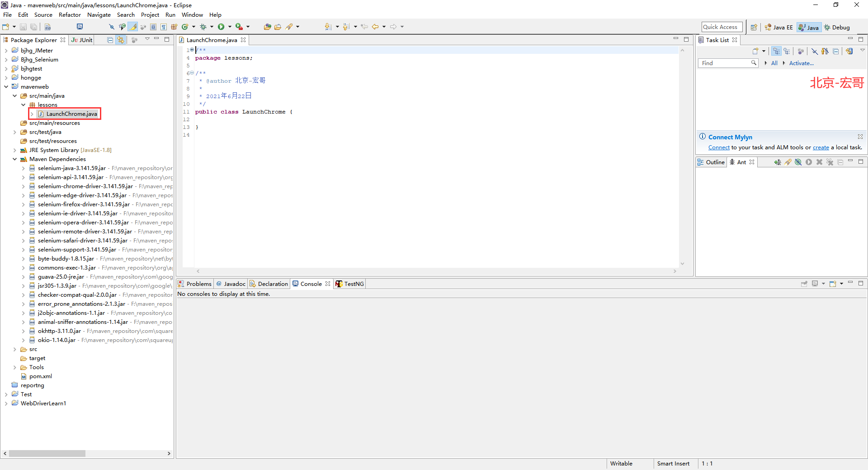Switch to the Java EE perspective
Viewport: 868px width, 470px height.
(x=778, y=27)
